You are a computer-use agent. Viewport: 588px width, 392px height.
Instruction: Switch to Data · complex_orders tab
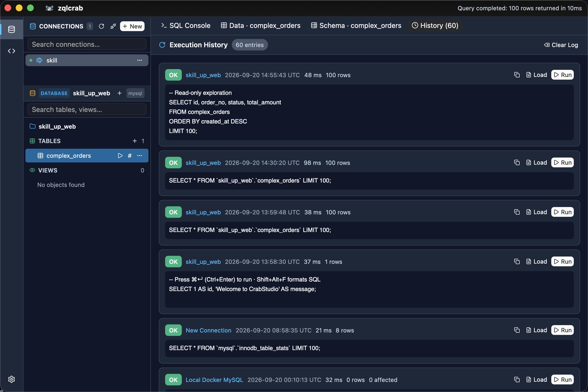260,25
